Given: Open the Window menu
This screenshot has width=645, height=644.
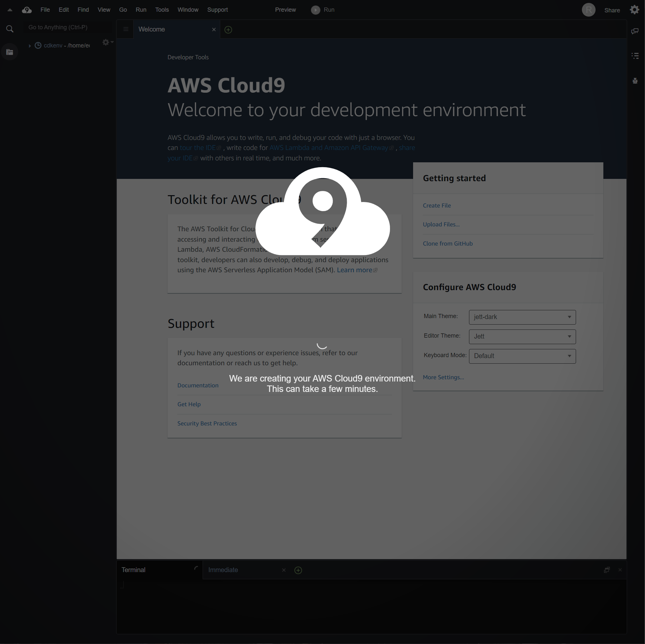Looking at the screenshot, I should (188, 10).
